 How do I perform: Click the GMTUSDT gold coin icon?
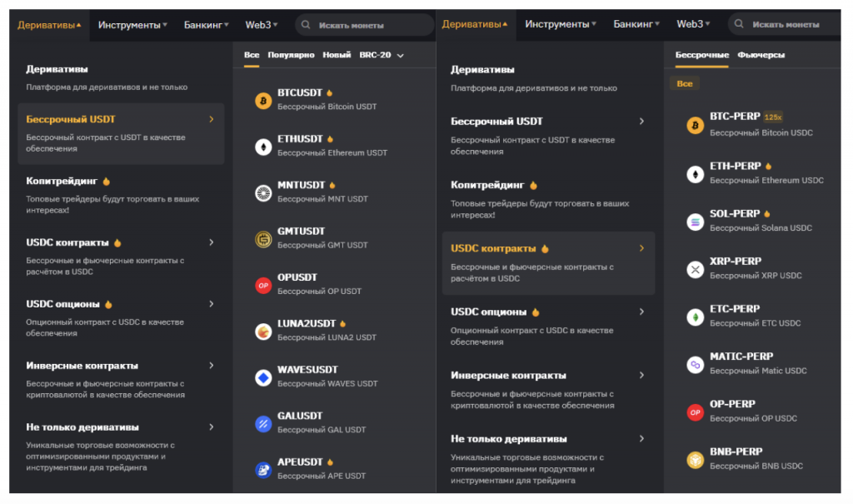[x=263, y=239]
